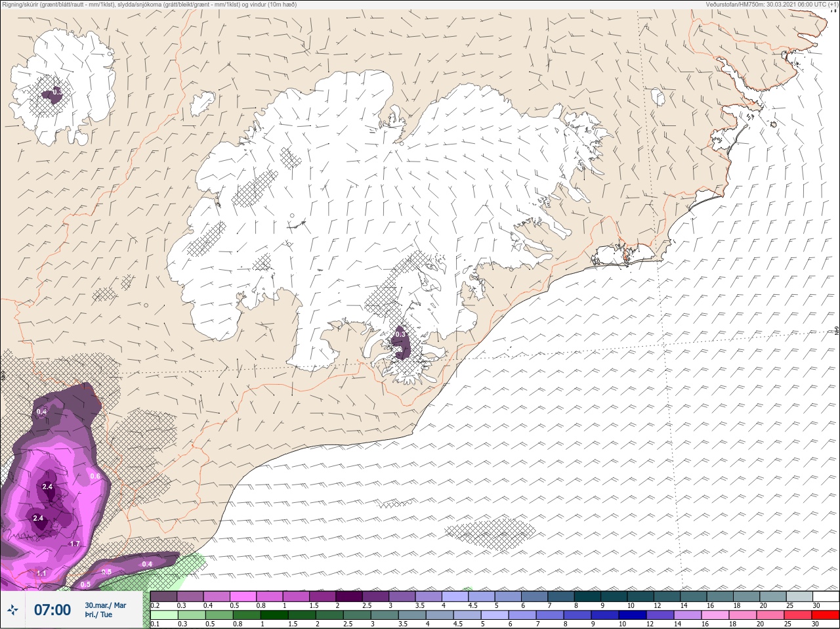Click the 1.7 precipitation value on the map
The height and width of the screenshot is (629, 840).
coord(75,544)
